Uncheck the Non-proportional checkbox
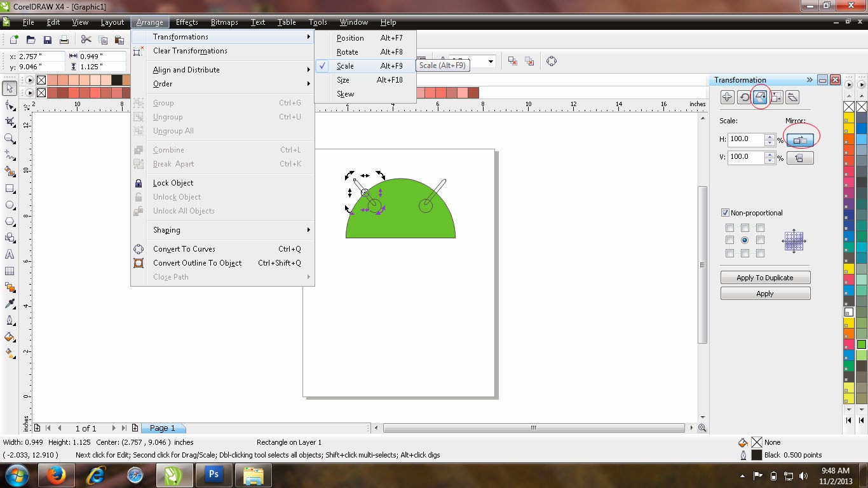Screen dimensions: 868x488 (x=725, y=212)
